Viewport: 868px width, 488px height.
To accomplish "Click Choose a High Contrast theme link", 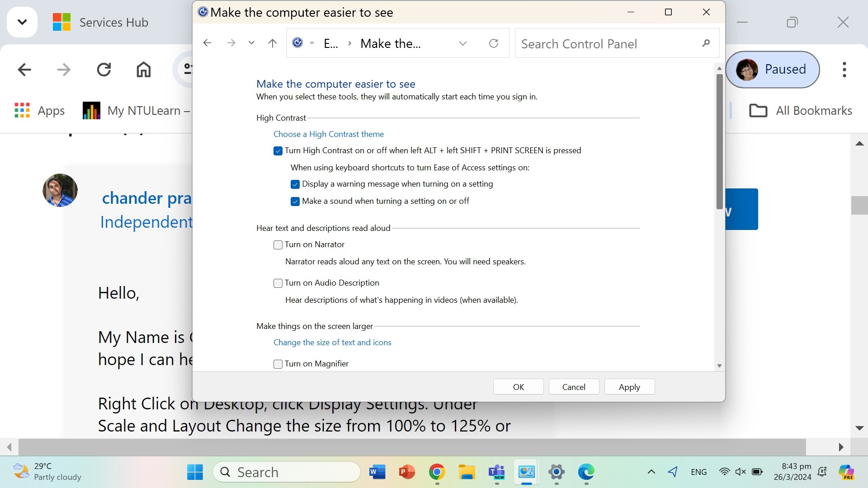I will 329,133.
